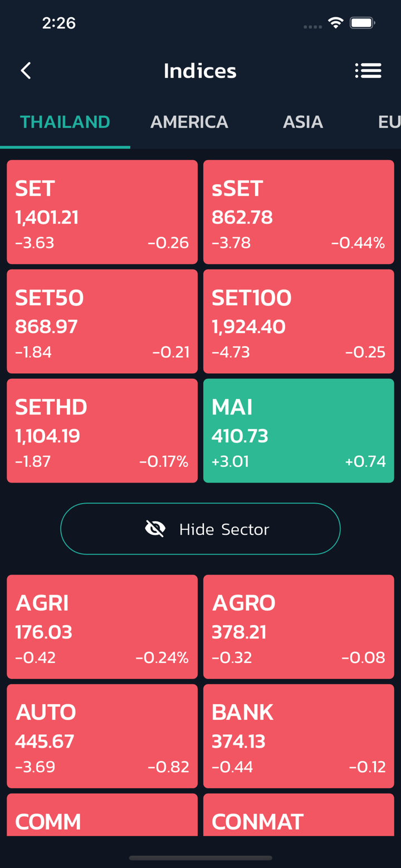Viewport: 401px width, 868px height.
Task: Select the THAILAND tab
Action: (x=65, y=122)
